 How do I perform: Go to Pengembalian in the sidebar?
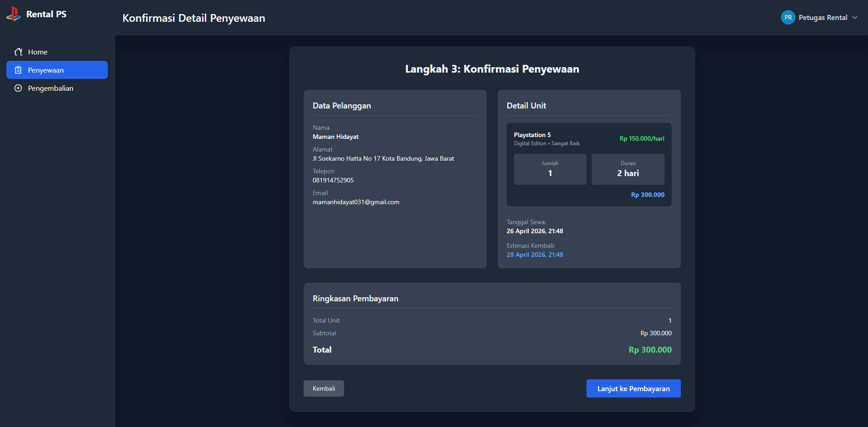click(57, 88)
